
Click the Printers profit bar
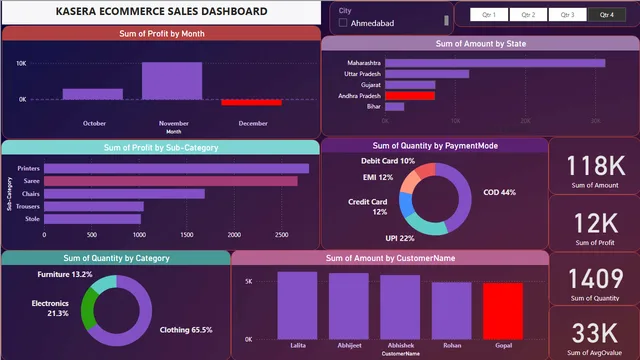[x=176, y=169]
